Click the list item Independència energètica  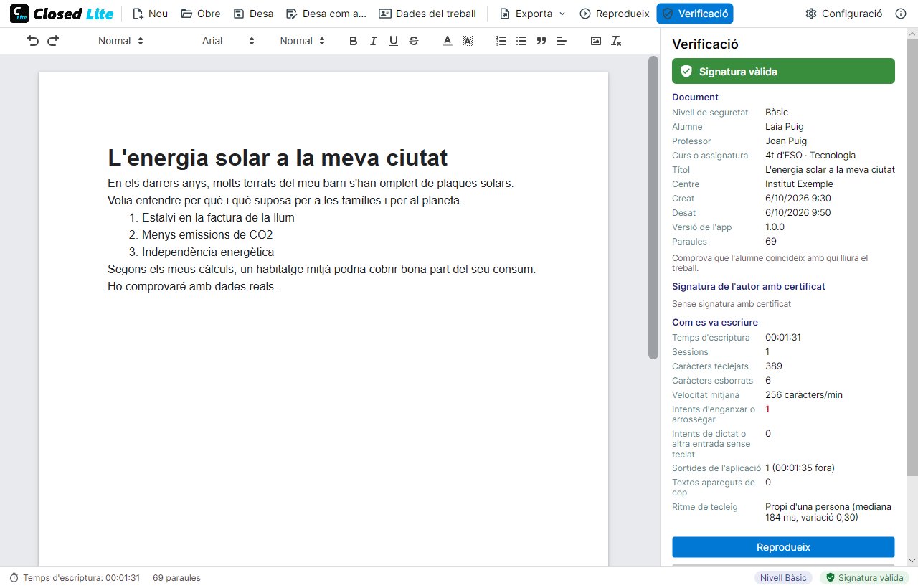click(x=208, y=252)
